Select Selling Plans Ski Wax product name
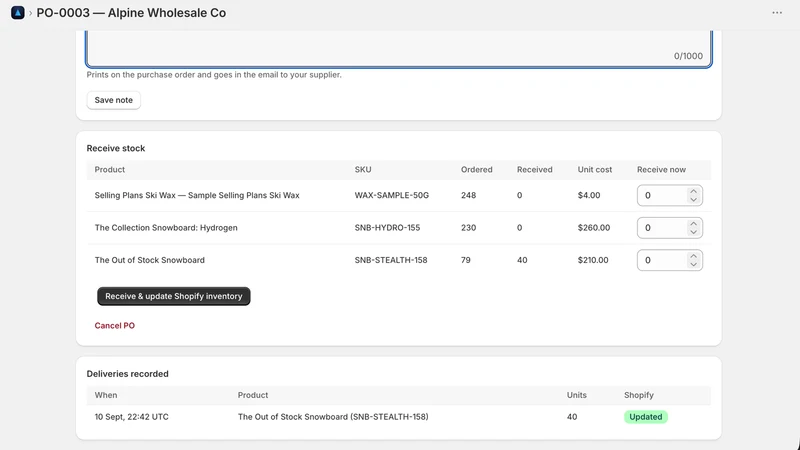This screenshot has height=450, width=800. [197, 195]
